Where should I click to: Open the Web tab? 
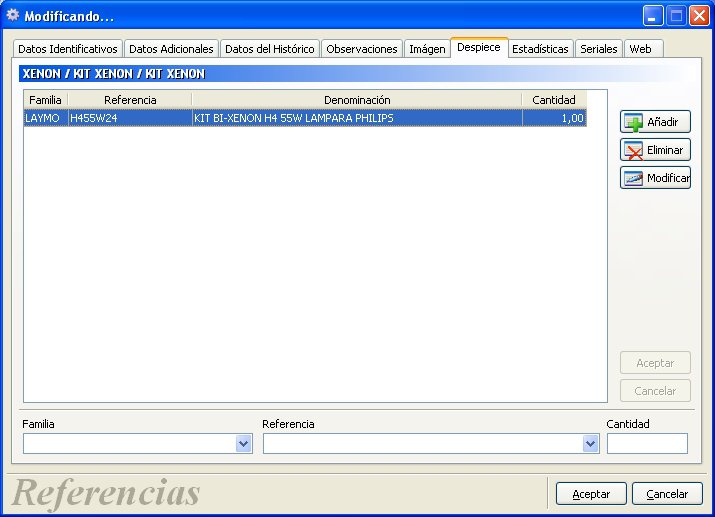[x=641, y=49]
